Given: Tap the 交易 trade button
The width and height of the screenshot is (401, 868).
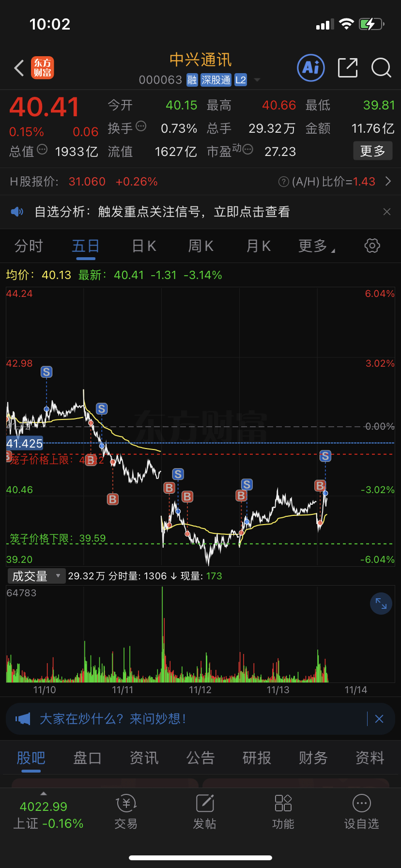Looking at the screenshot, I should pos(126,813).
